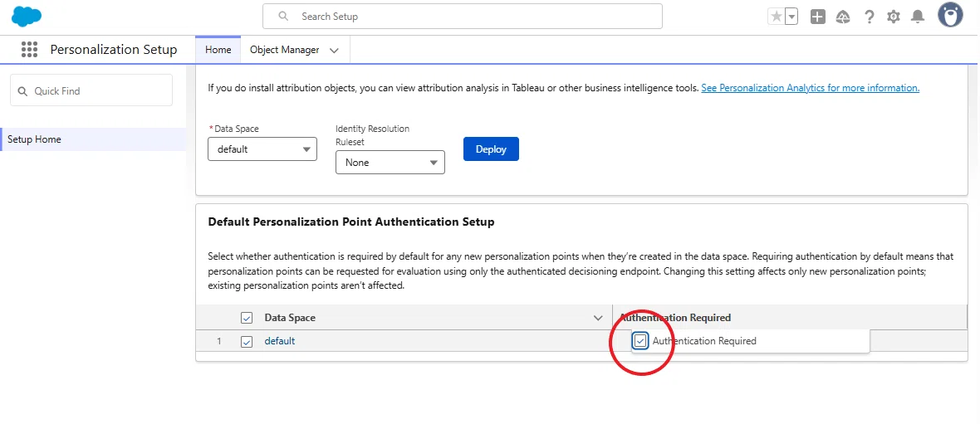View notifications bell icon

(918, 17)
